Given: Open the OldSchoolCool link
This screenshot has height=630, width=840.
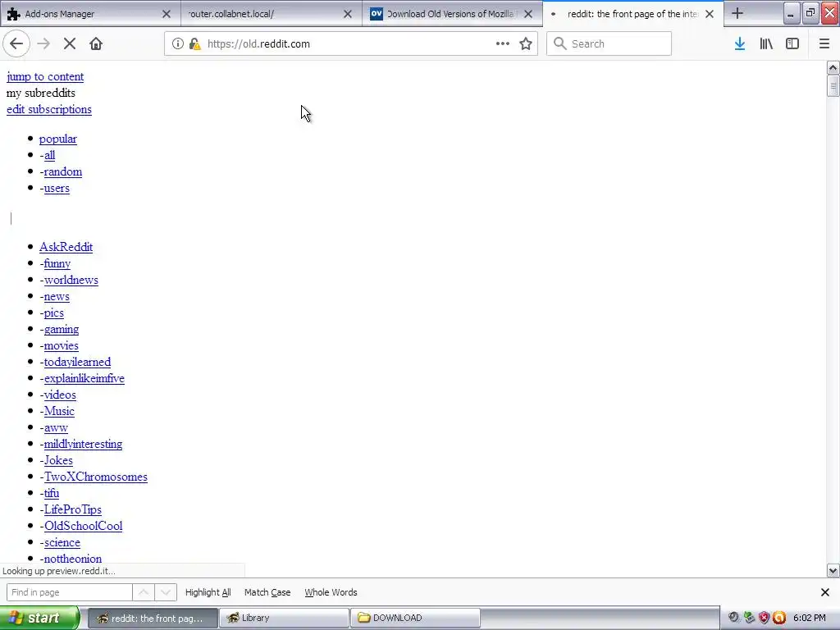Looking at the screenshot, I should (83, 526).
